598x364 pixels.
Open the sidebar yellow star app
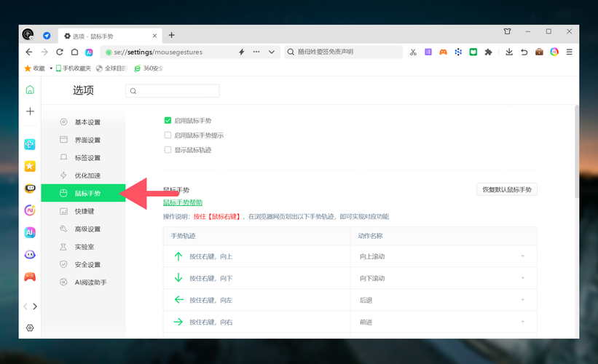click(30, 166)
